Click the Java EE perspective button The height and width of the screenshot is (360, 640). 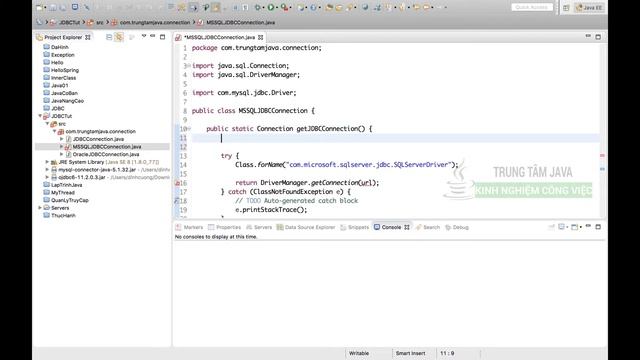tap(589, 8)
